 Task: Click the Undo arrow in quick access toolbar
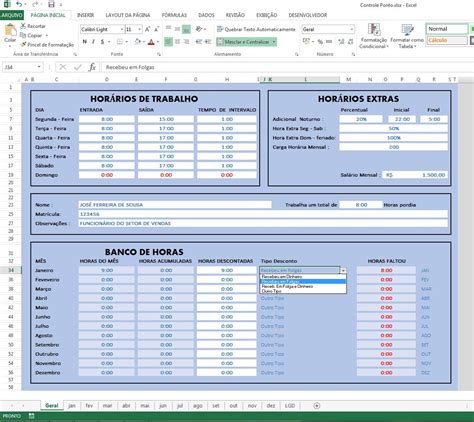coord(20,4)
